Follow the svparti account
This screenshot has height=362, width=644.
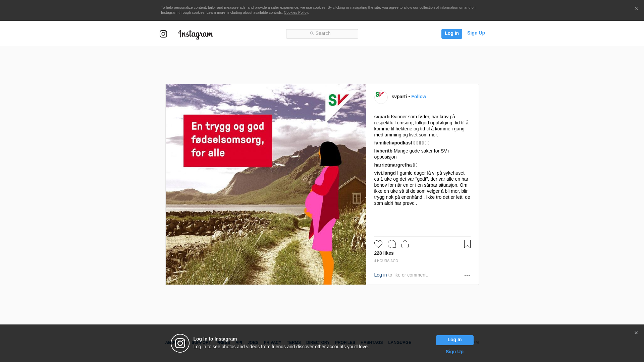[419, 97]
